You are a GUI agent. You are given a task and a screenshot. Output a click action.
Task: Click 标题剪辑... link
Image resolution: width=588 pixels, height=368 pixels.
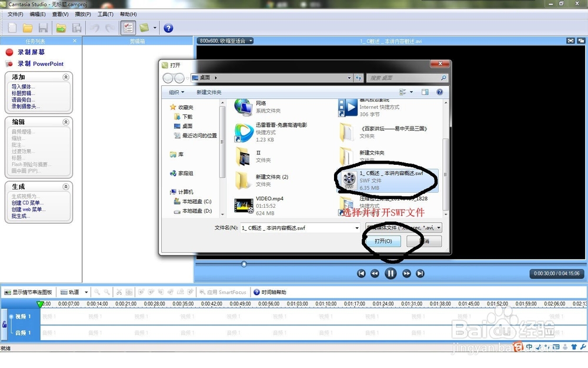(x=24, y=93)
